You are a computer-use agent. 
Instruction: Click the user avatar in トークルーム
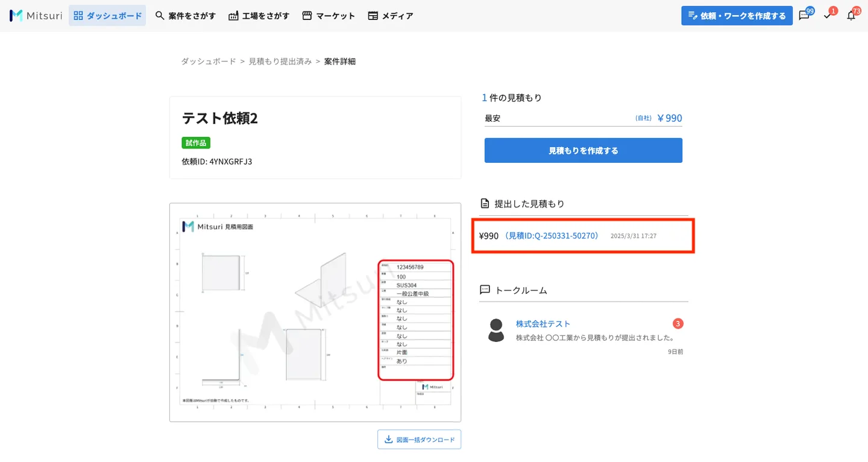coord(496,330)
